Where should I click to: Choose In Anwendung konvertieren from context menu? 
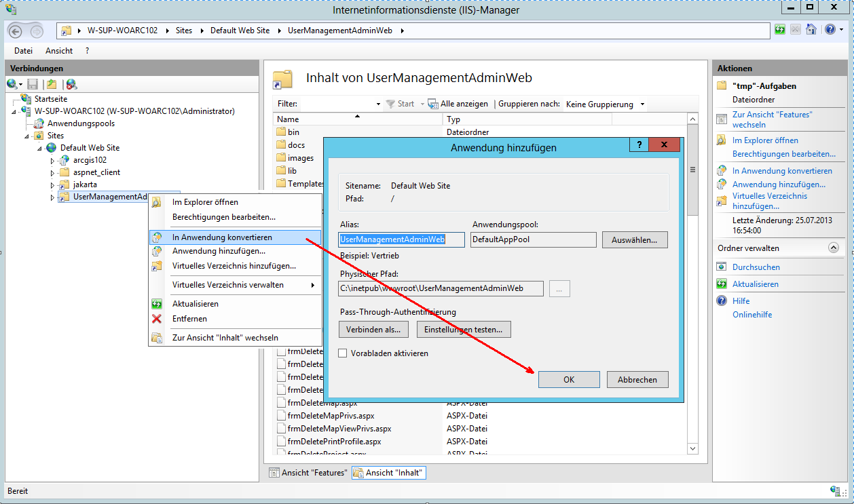(222, 237)
